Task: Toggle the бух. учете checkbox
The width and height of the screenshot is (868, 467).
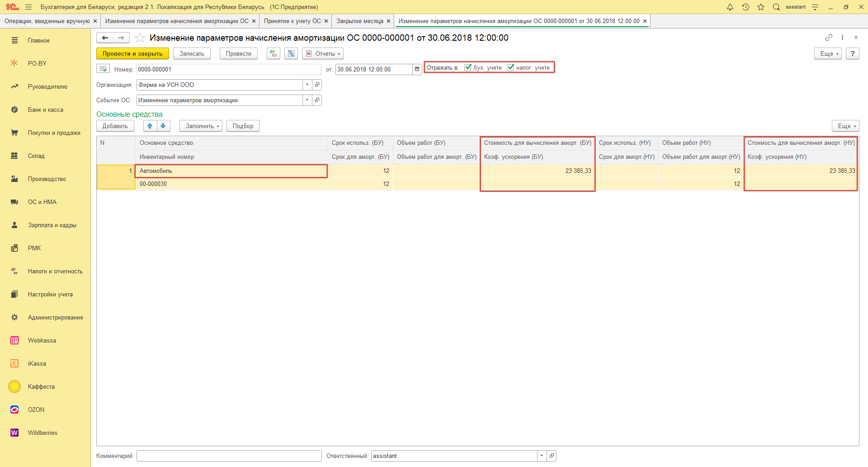Action: click(468, 67)
